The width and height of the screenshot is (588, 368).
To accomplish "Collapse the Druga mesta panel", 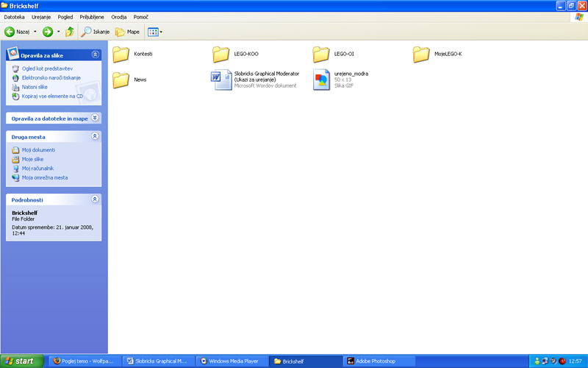I will (96, 136).
